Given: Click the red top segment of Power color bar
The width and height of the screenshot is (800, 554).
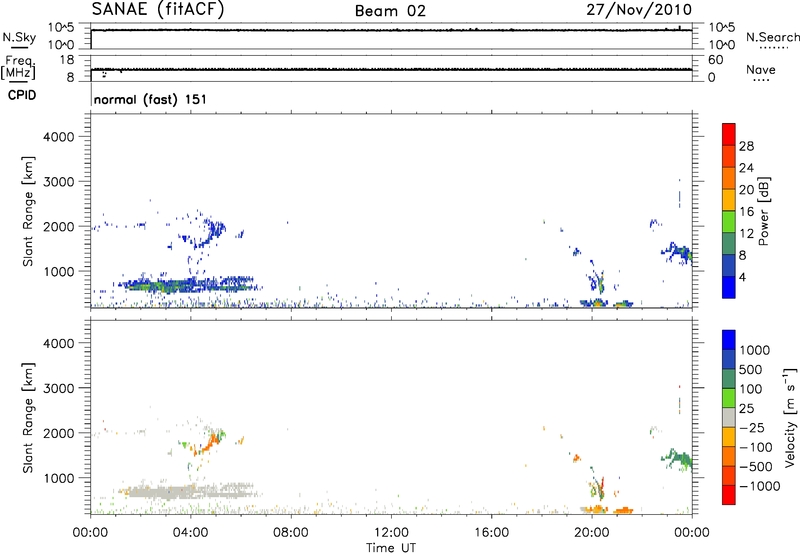Looking at the screenshot, I should [729, 134].
